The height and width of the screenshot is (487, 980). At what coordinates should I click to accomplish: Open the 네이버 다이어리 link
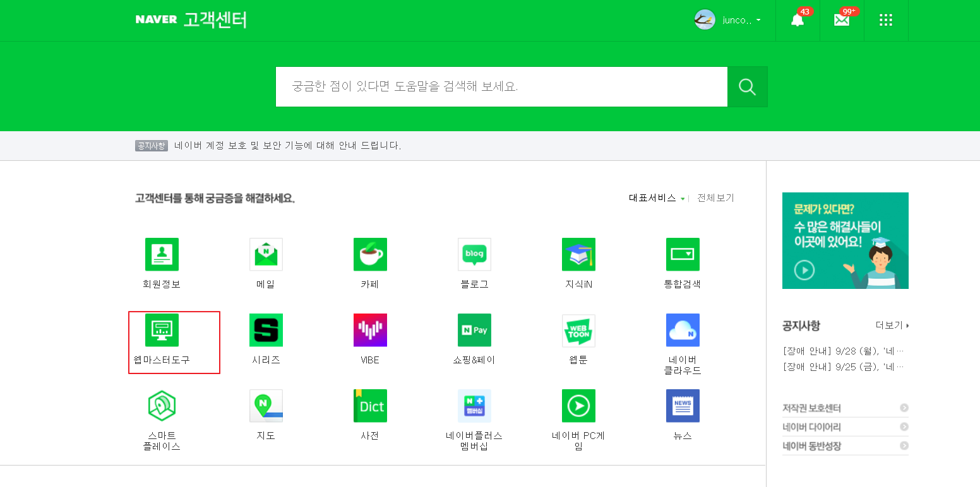click(846, 427)
